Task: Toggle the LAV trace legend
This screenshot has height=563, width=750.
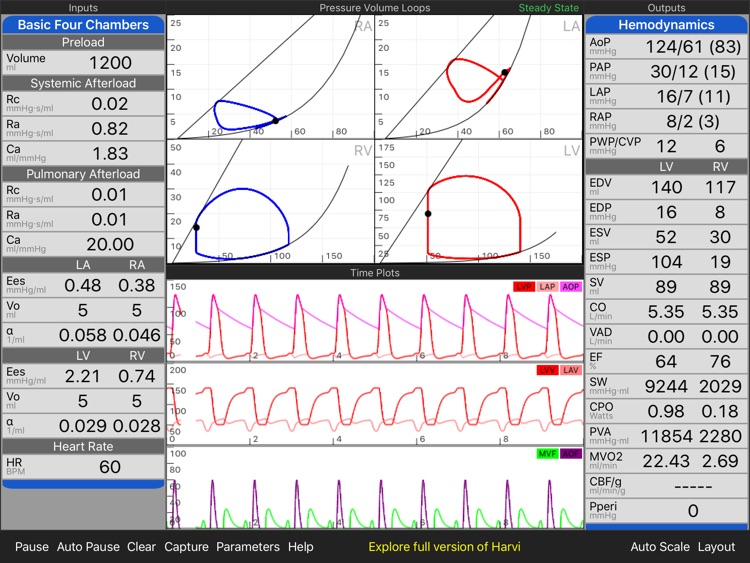Action: point(571,370)
